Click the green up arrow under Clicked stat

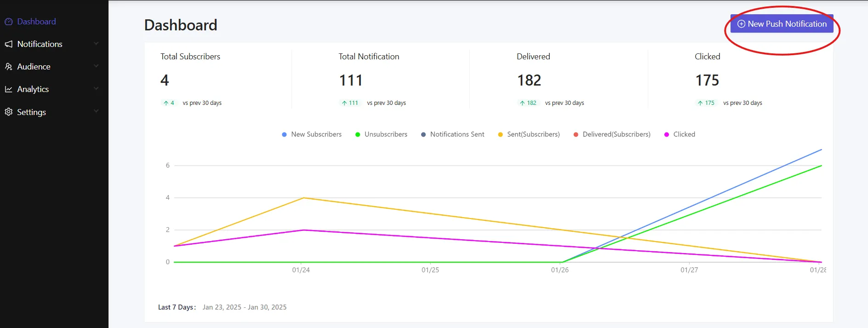click(700, 103)
